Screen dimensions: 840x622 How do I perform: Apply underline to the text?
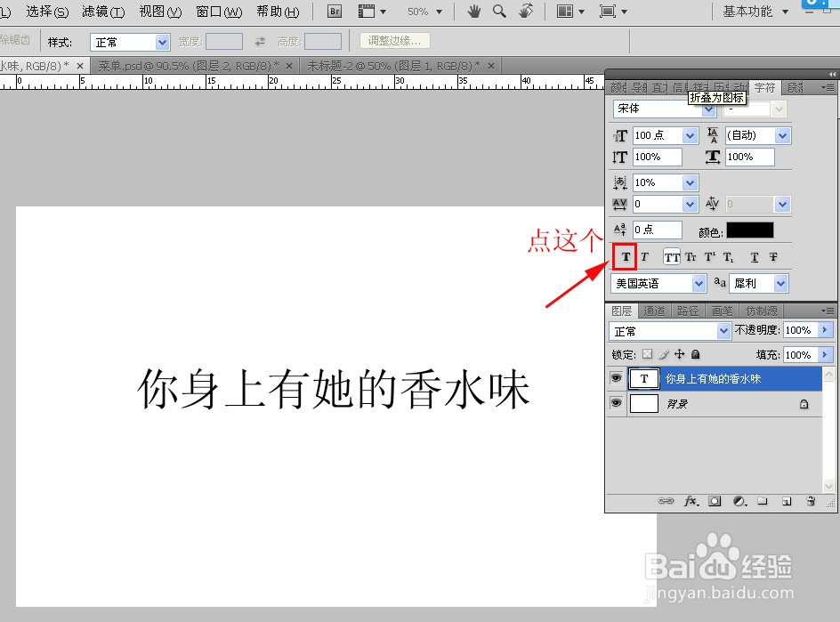[754, 256]
